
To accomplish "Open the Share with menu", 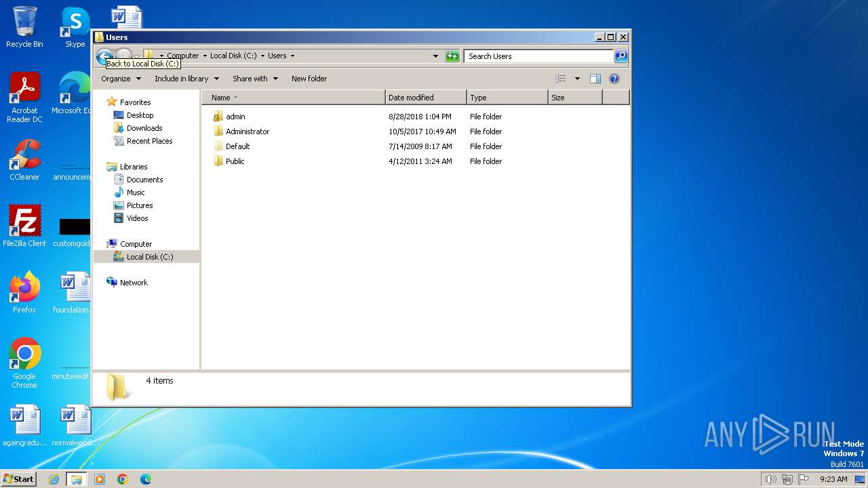I will coord(255,79).
